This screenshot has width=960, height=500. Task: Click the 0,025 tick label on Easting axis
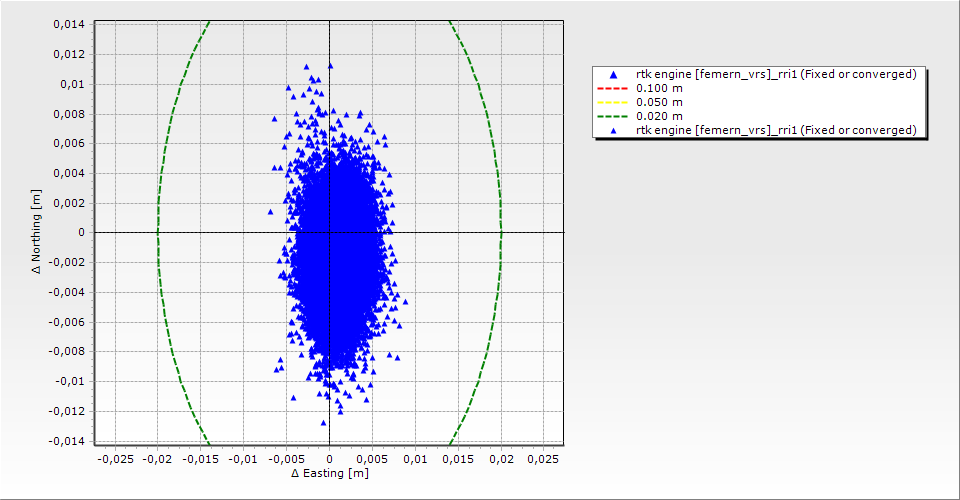tap(543, 458)
